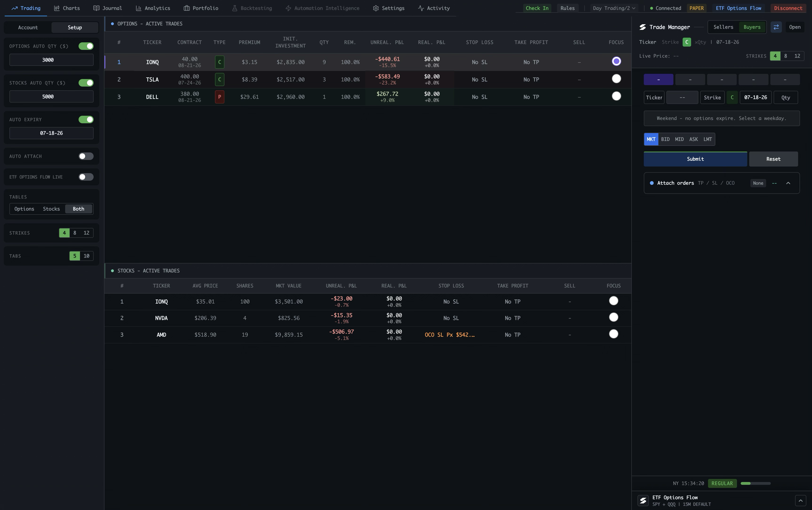Viewport: 812px width, 510px height.
Task: Click the Options Auto Qty 3000 field
Action: pyautogui.click(x=51, y=60)
